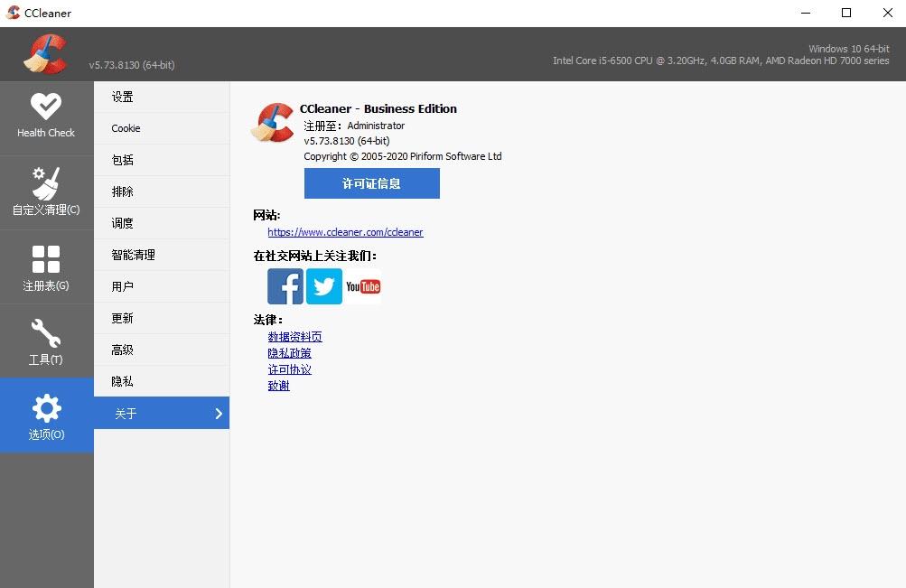906x588 pixels.
Task: Select 智能清理 in options list
Action: (x=162, y=255)
